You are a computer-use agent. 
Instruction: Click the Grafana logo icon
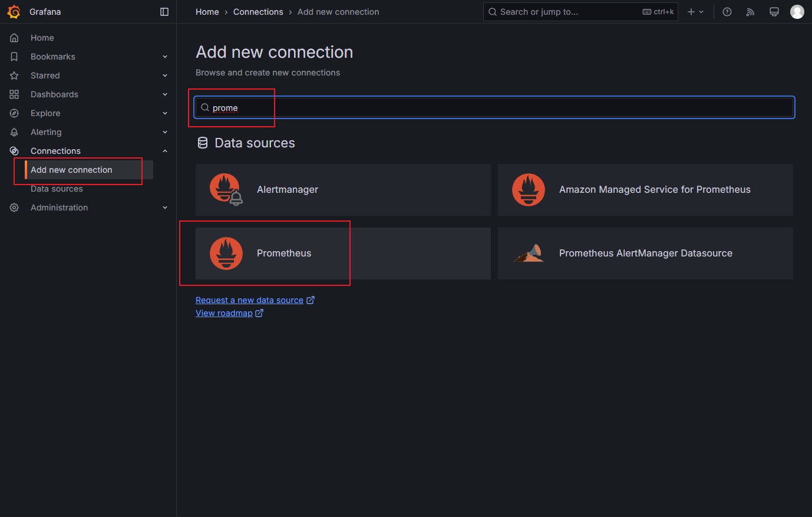pyautogui.click(x=14, y=12)
